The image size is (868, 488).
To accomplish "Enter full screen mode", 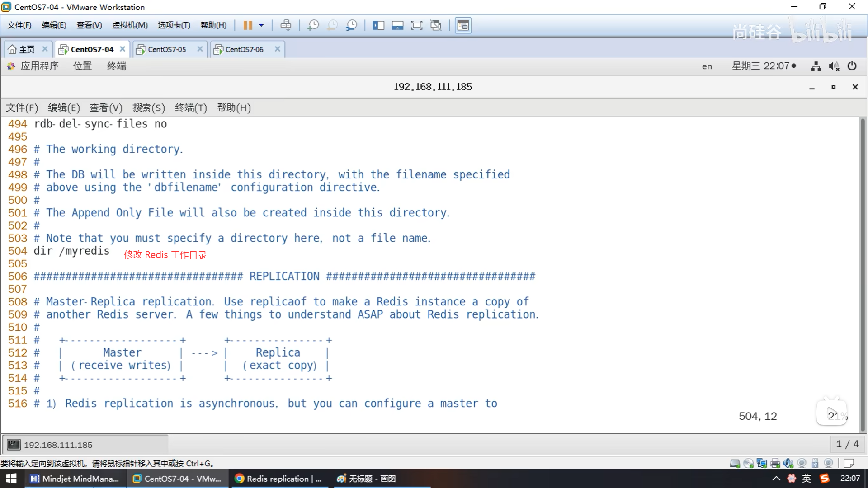I will pos(416,25).
